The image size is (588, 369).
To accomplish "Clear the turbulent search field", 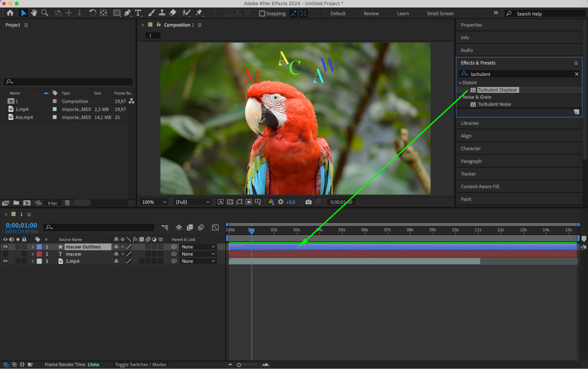I will pos(577,74).
